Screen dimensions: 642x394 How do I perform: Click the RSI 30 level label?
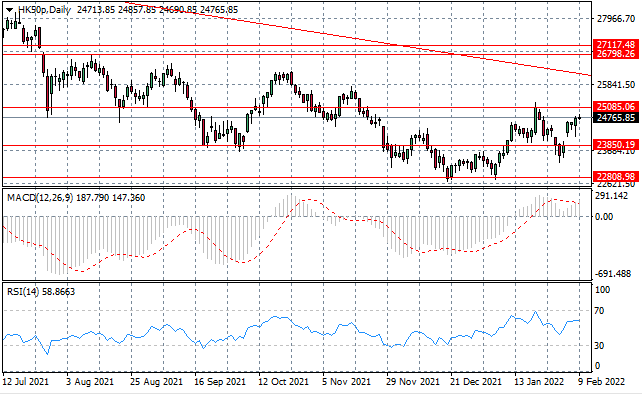(599, 346)
